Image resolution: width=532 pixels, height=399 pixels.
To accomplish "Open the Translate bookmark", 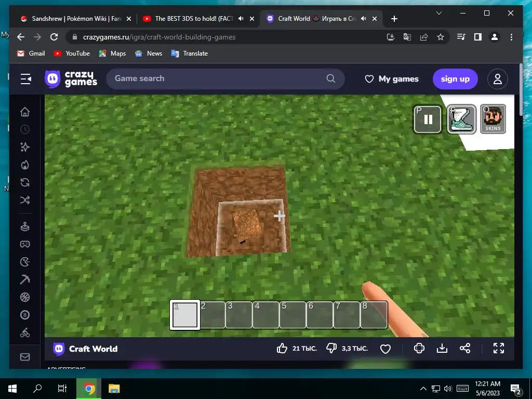I will 189,54.
